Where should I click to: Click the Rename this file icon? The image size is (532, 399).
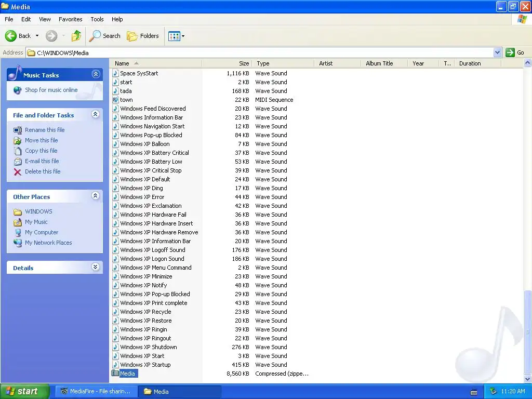(x=18, y=130)
